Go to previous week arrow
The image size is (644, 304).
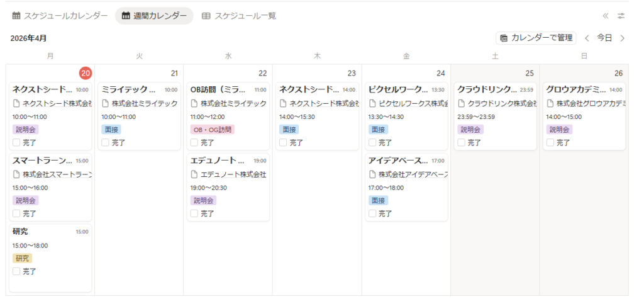pyautogui.click(x=587, y=38)
